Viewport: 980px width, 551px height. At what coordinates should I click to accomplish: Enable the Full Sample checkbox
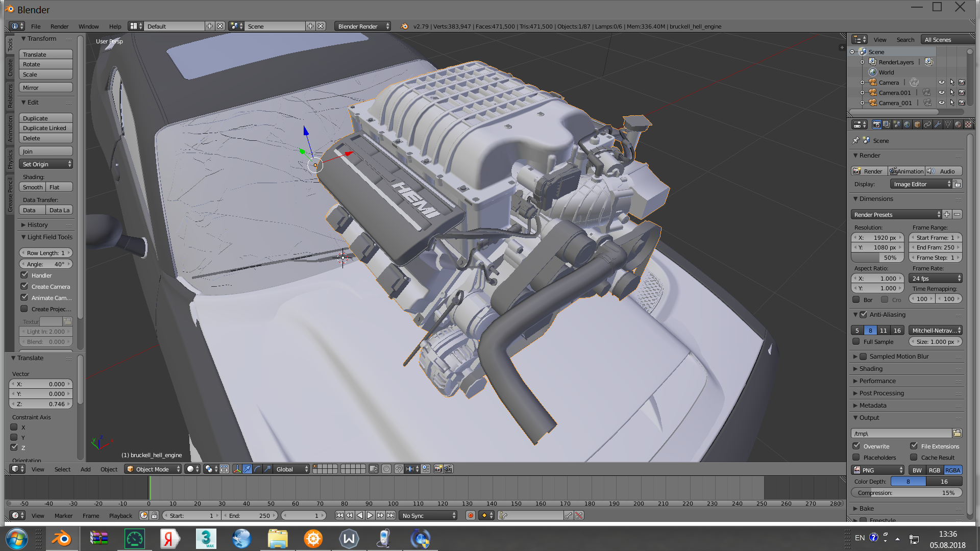pos(856,341)
